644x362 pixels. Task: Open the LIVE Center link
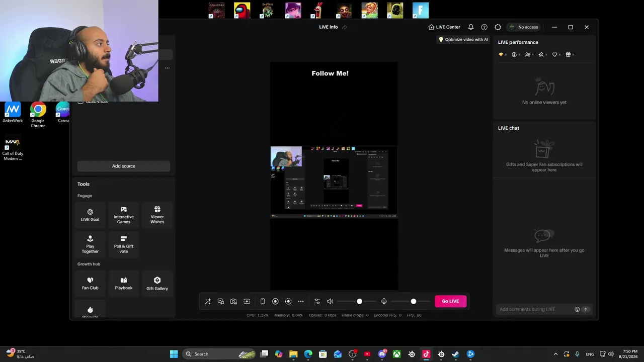point(444,27)
